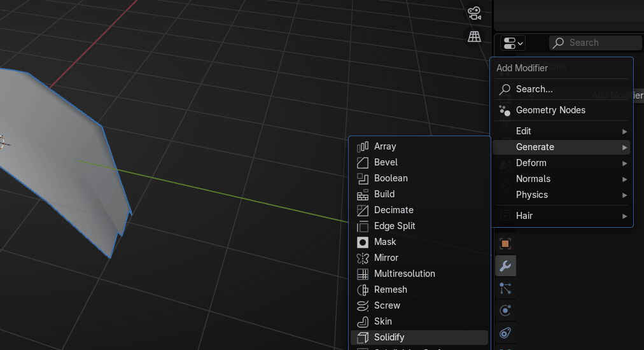Switch perspective/orthographic view with grid icon
The width and height of the screenshot is (644, 350).
click(x=474, y=36)
